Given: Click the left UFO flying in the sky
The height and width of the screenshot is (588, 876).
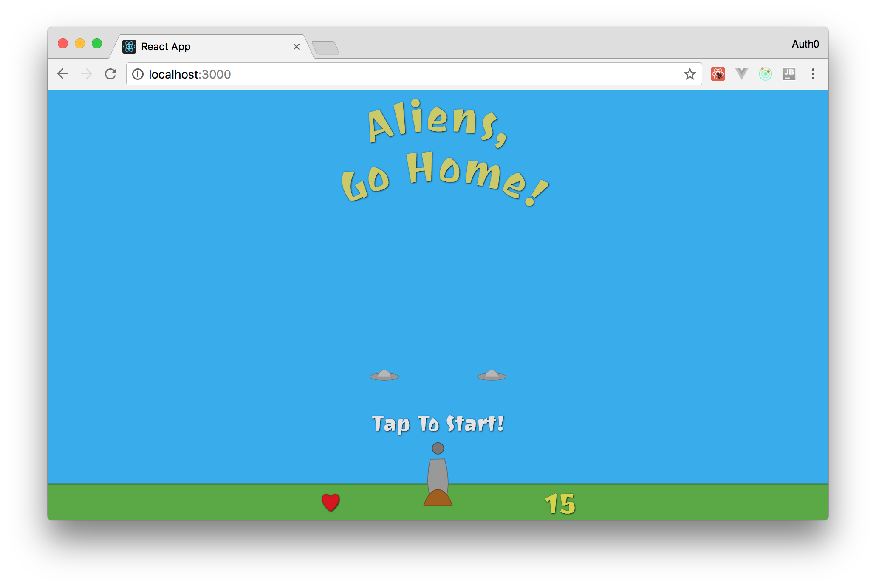Looking at the screenshot, I should 384,376.
